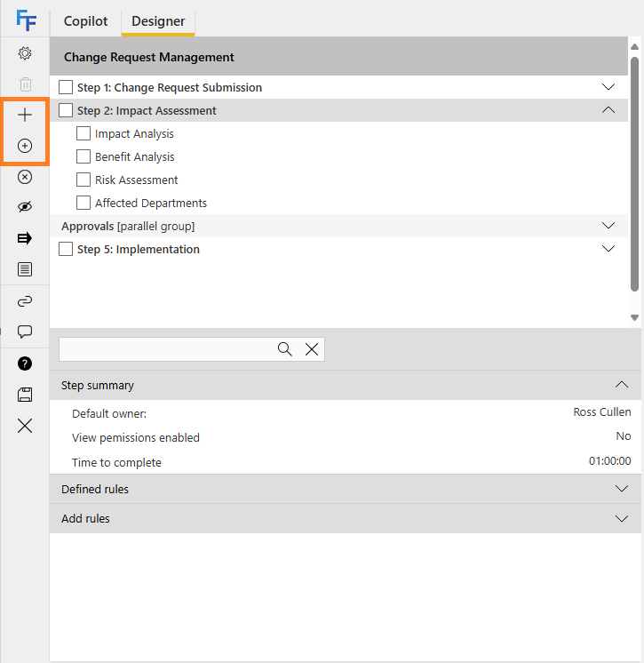
Task: Click the FlowForma FF logo
Action: (26, 20)
